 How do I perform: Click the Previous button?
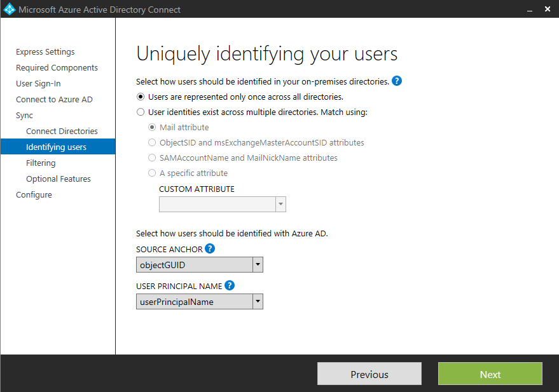pos(369,374)
